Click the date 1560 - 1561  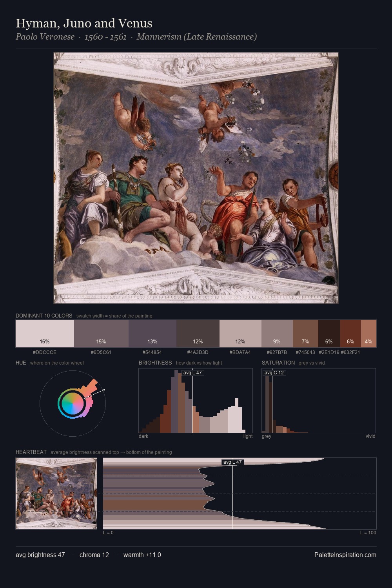[x=105, y=37]
